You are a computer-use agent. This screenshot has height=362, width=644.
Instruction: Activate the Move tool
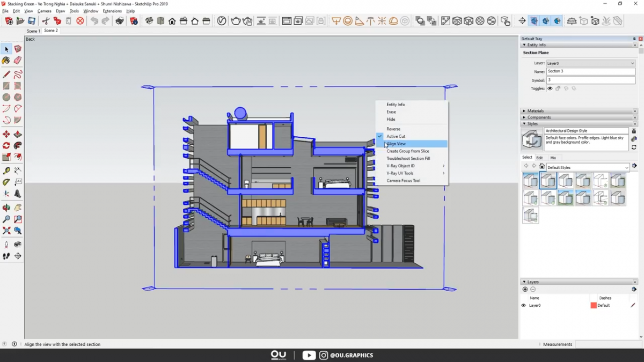6,134
